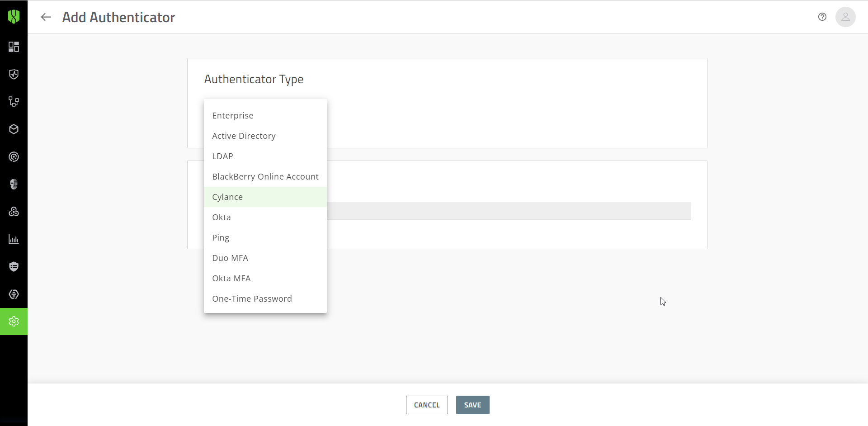Open the shield Protection sidebar icon
This screenshot has height=426, width=868.
(x=14, y=75)
